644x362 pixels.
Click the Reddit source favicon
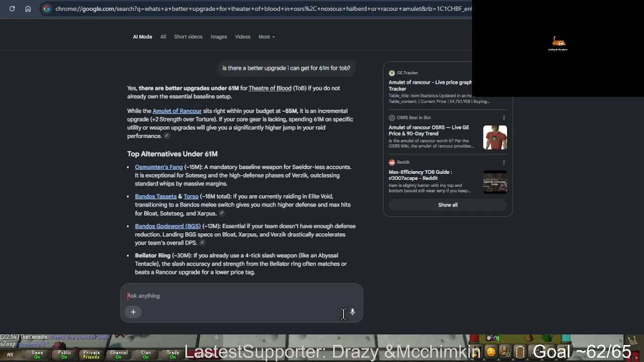(x=392, y=162)
